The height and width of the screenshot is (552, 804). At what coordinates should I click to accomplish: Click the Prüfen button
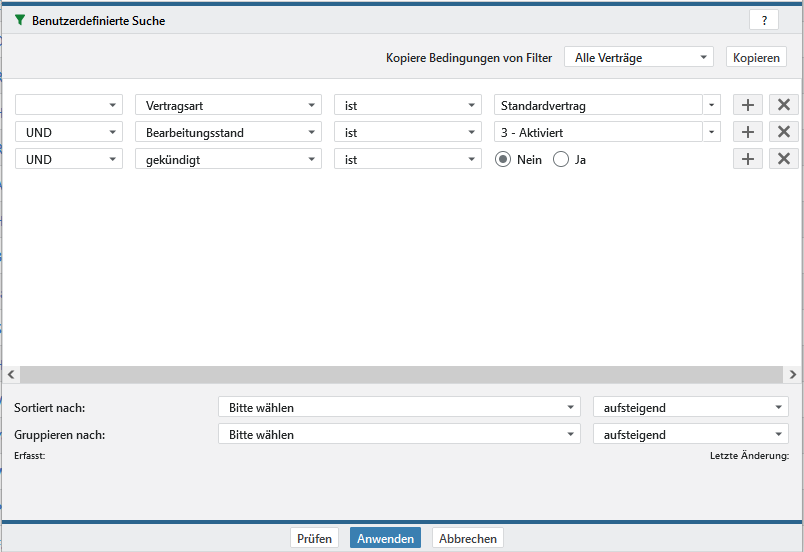click(314, 538)
